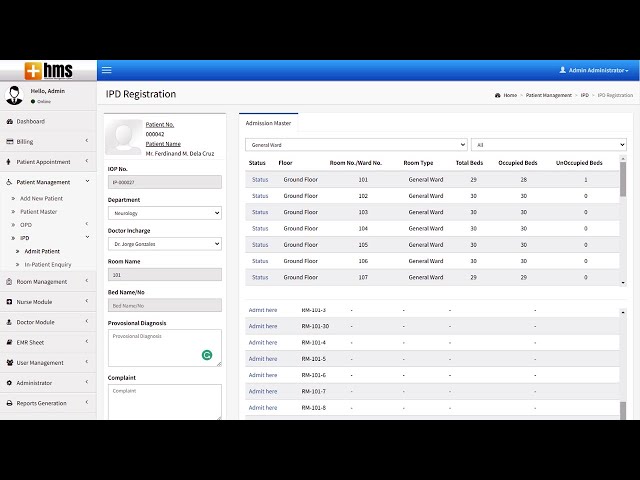Click the Billing card icon
Image resolution: width=640 pixels, height=480 pixels.
[10, 142]
